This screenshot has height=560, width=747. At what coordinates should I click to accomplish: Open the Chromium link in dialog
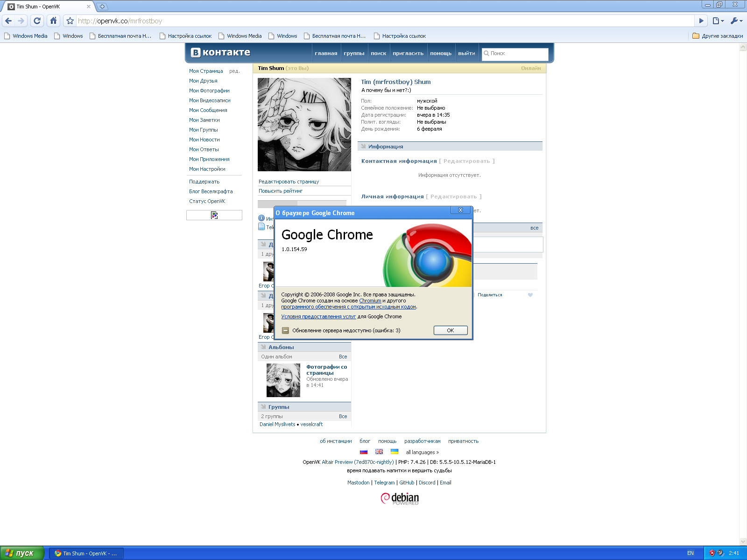(370, 301)
